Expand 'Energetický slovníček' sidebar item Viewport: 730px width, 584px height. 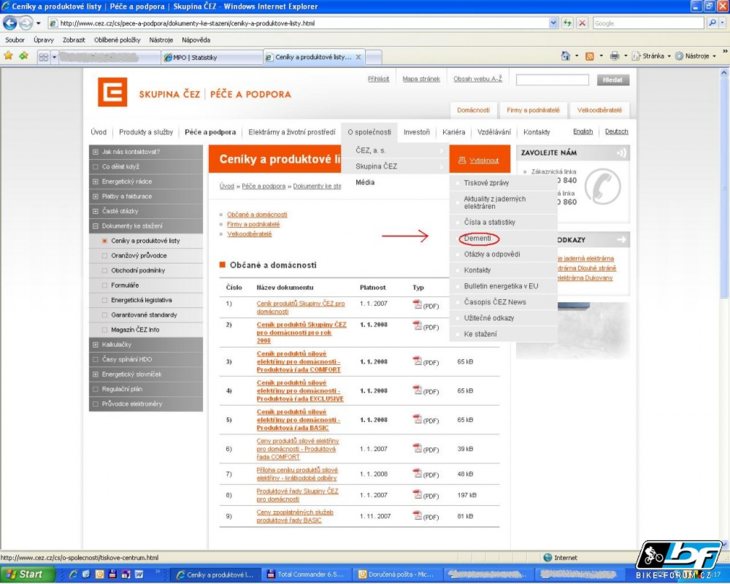point(95,374)
